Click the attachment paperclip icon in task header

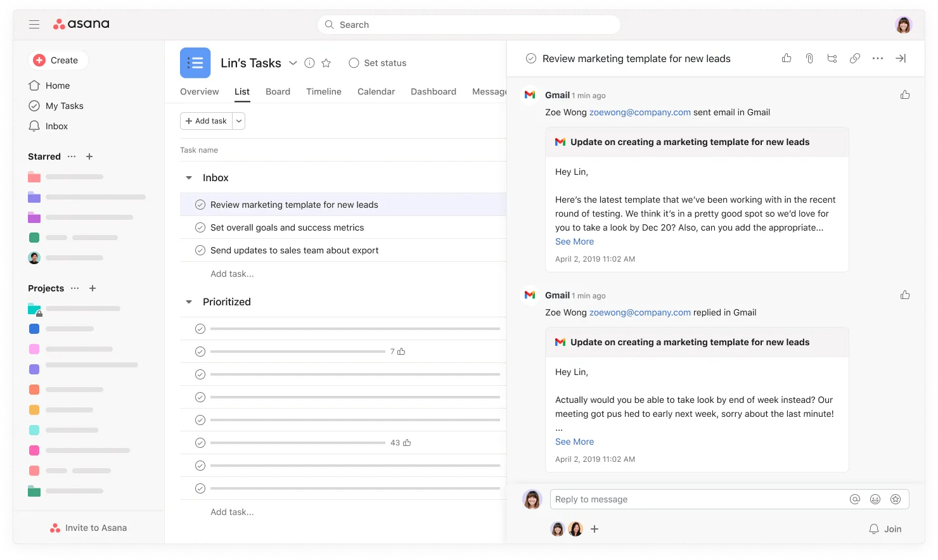[809, 58]
